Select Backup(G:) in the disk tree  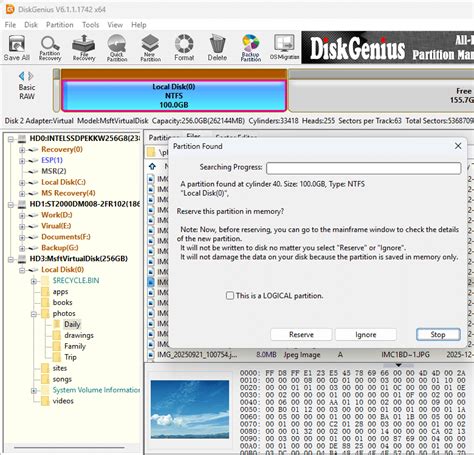point(60,248)
